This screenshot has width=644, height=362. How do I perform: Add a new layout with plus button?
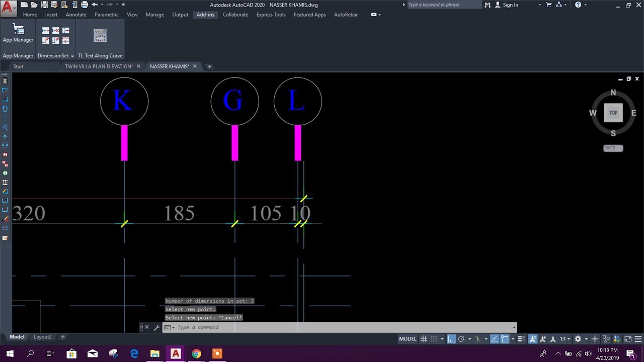62,337
